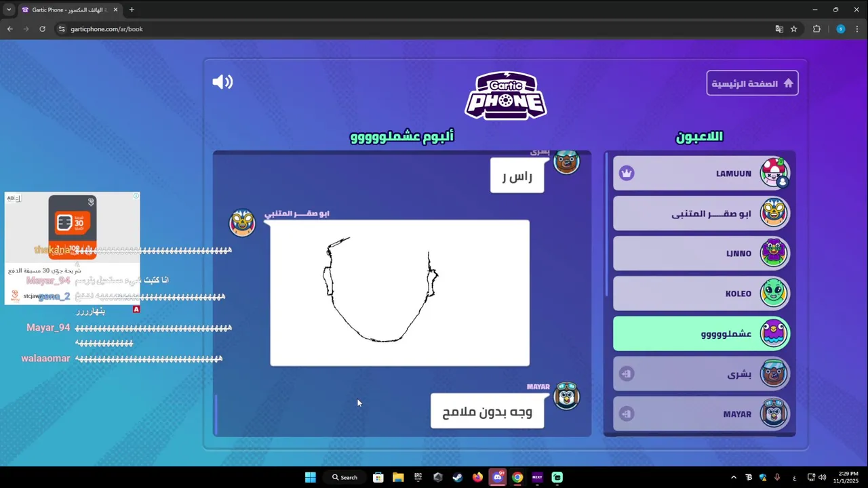This screenshot has width=868, height=488.
Task: Open Epic Games launcher from taskbar
Action: [418, 477]
